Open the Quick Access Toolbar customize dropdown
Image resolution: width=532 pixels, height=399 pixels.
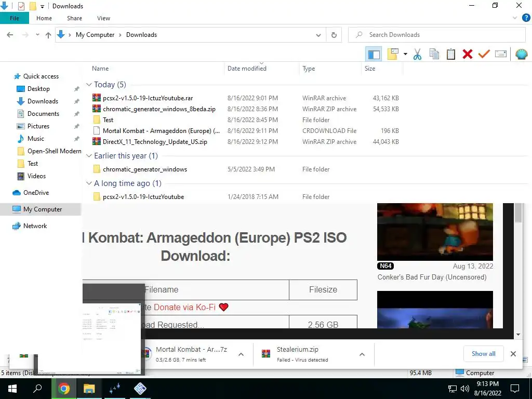[x=42, y=6]
